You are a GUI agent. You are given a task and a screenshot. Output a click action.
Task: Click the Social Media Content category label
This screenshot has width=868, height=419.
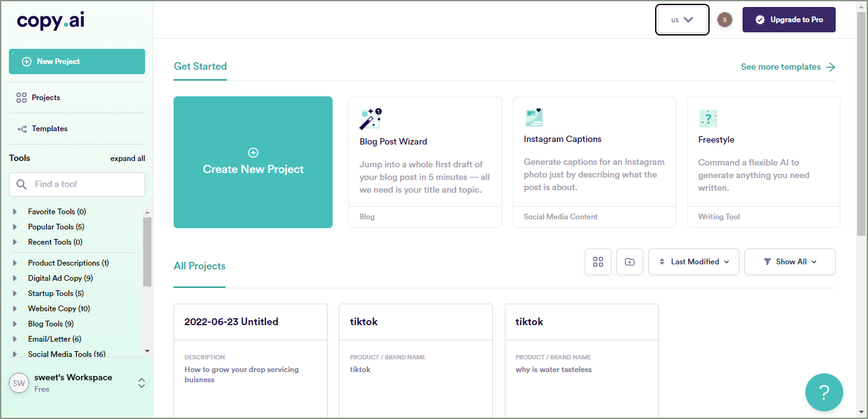pos(561,217)
